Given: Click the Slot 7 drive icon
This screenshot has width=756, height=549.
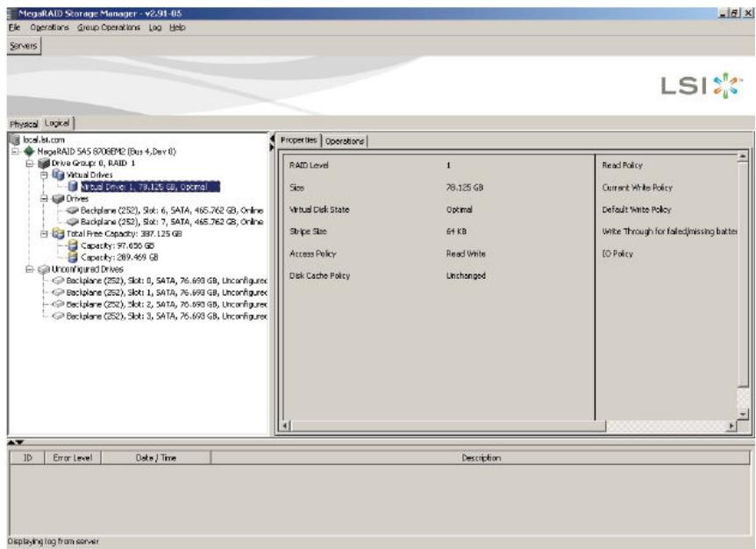Looking at the screenshot, I should [x=73, y=222].
